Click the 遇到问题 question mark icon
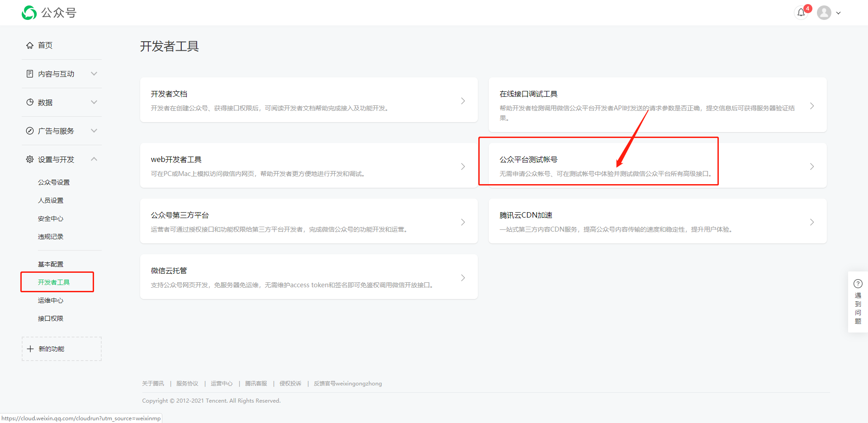Image resolution: width=868 pixels, height=423 pixels. pyautogui.click(x=858, y=284)
